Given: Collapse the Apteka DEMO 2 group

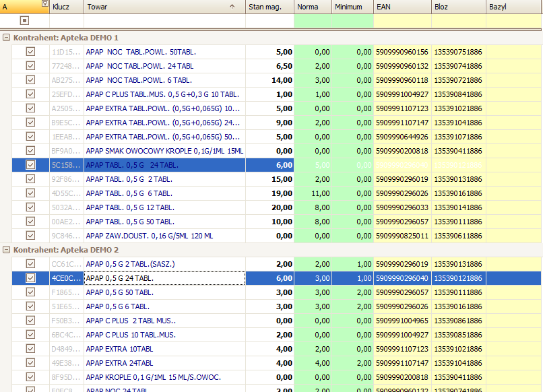Looking at the screenshot, I should 7,250.
